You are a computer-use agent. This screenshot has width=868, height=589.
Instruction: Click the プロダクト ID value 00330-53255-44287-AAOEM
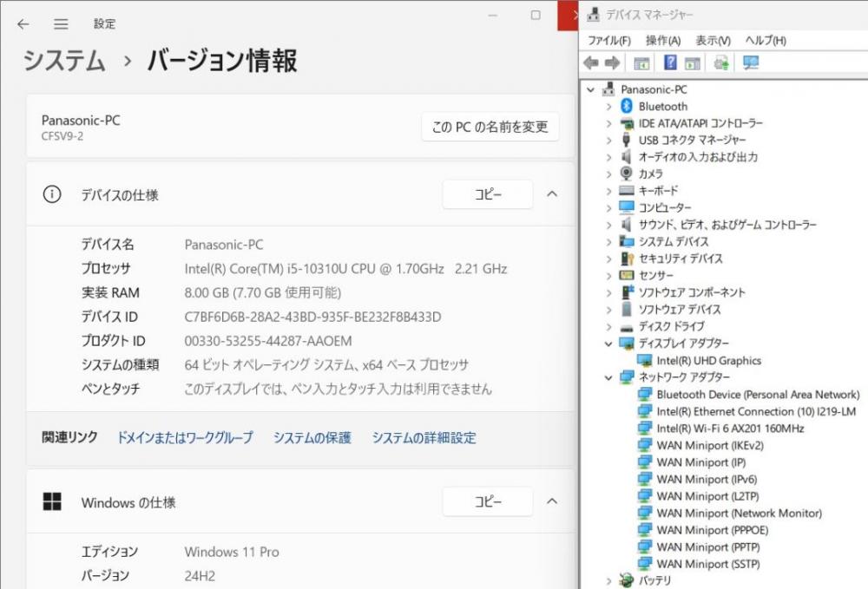tap(268, 341)
